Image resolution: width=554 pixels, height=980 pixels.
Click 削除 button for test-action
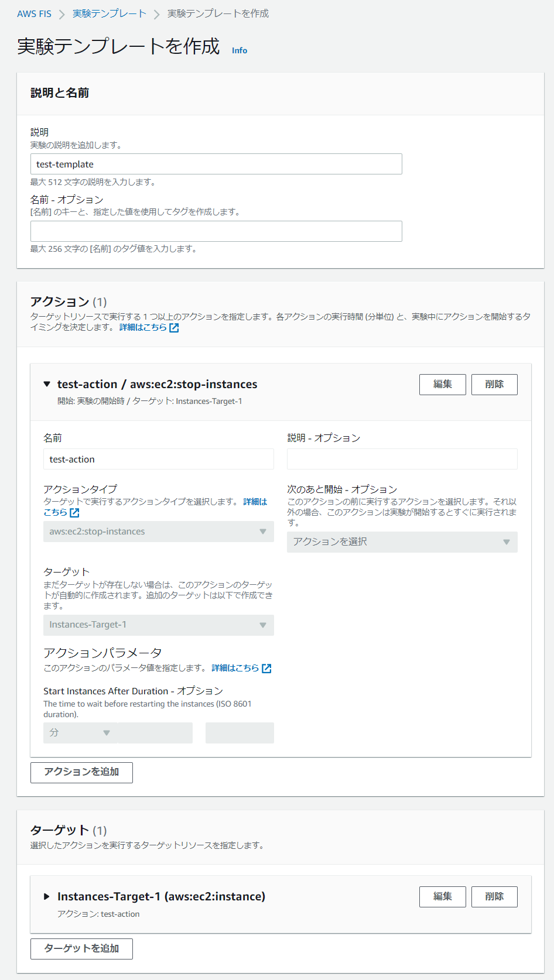[494, 385]
